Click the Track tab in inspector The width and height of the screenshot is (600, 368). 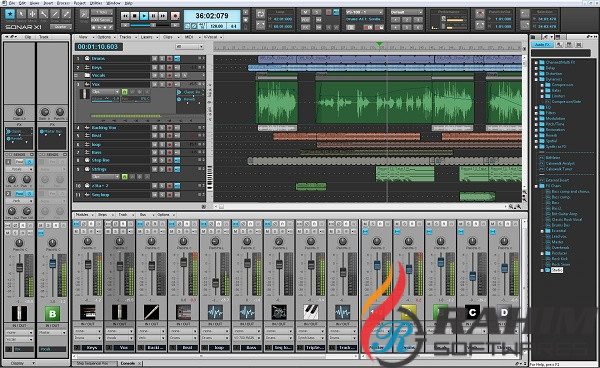pyautogui.click(x=44, y=37)
